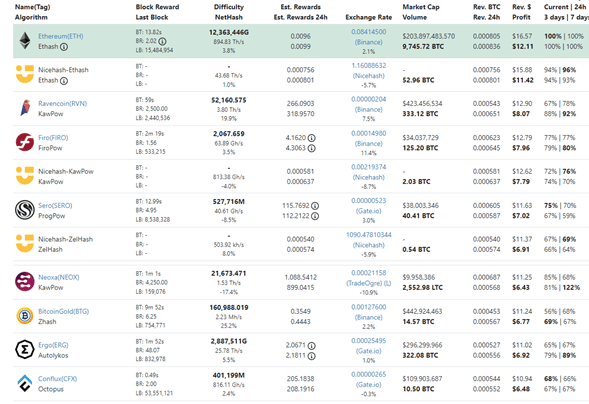Click the Block Reward column header
The image size is (589, 404).
[x=157, y=7]
